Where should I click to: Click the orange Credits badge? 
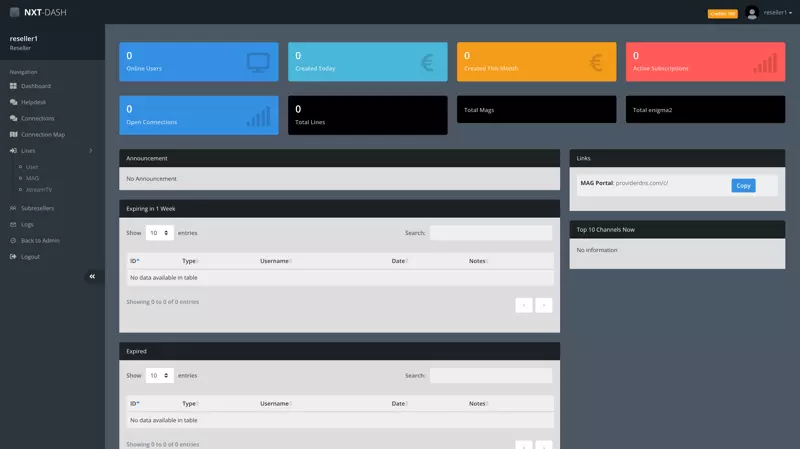click(722, 14)
